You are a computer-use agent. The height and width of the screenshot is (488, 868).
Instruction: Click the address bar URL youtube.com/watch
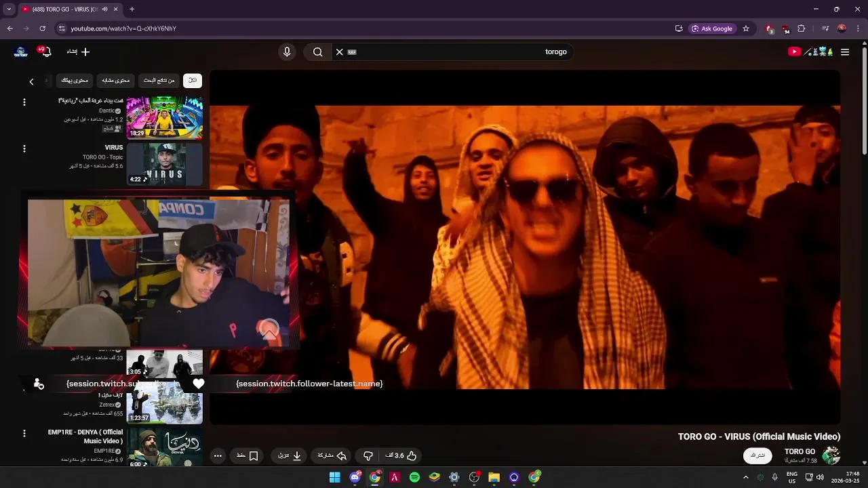click(x=123, y=28)
